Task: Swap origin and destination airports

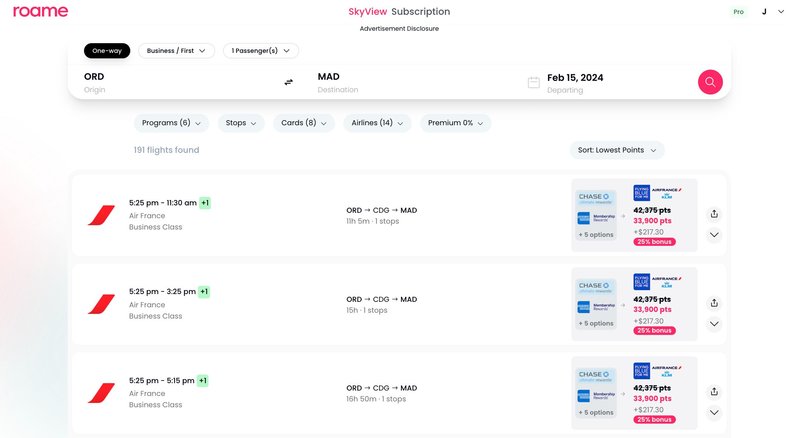Action: (x=289, y=82)
